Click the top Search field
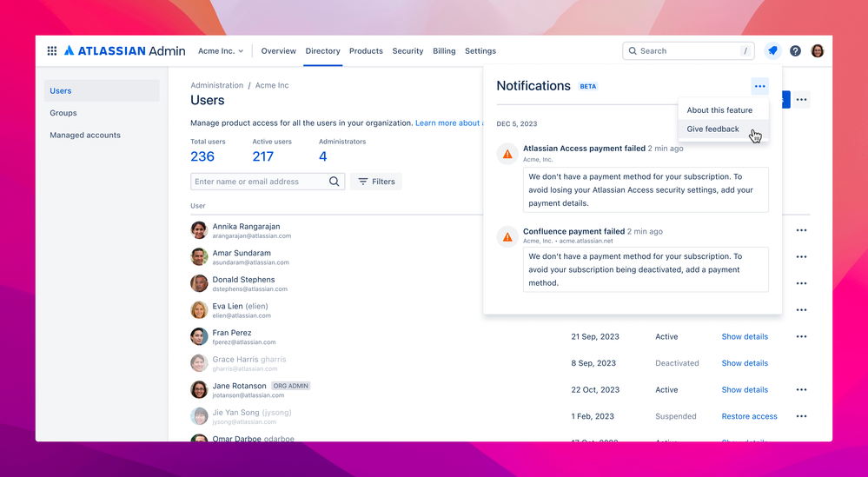868x477 pixels. coord(689,51)
